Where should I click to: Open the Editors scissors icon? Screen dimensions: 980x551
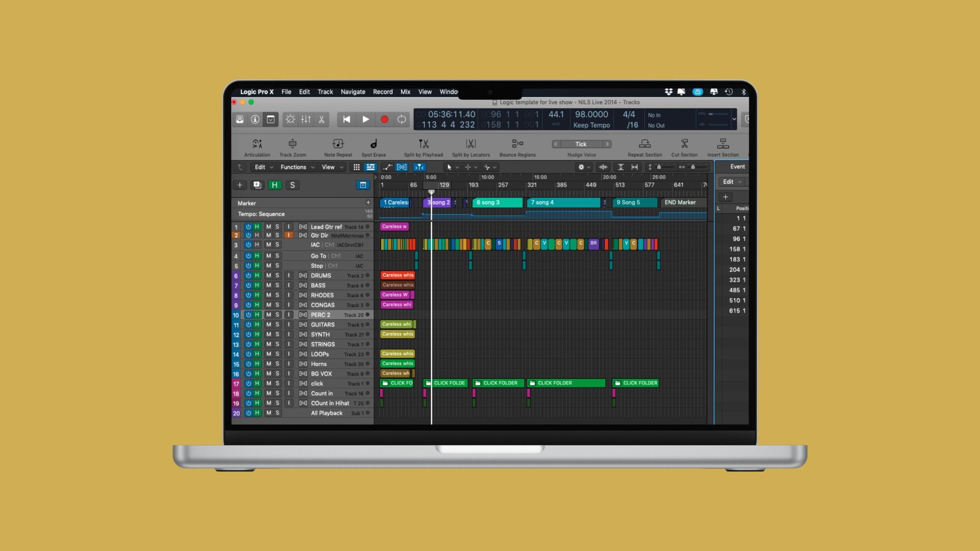click(x=321, y=120)
